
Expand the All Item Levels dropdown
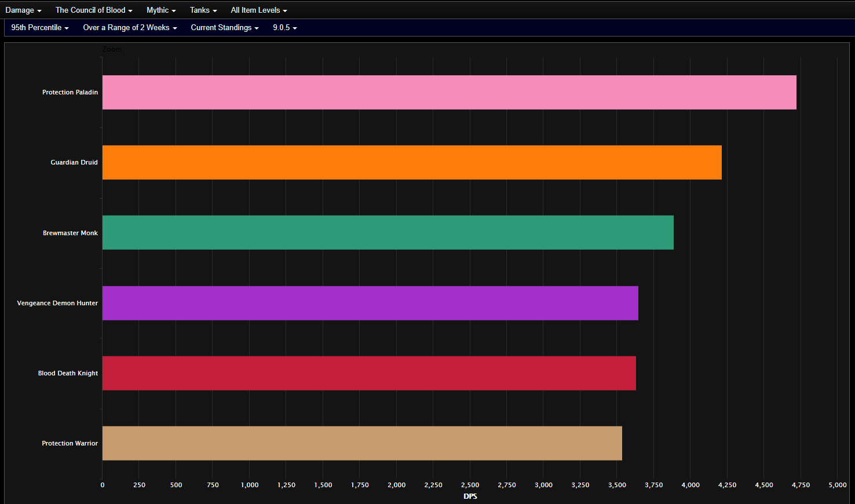[259, 10]
